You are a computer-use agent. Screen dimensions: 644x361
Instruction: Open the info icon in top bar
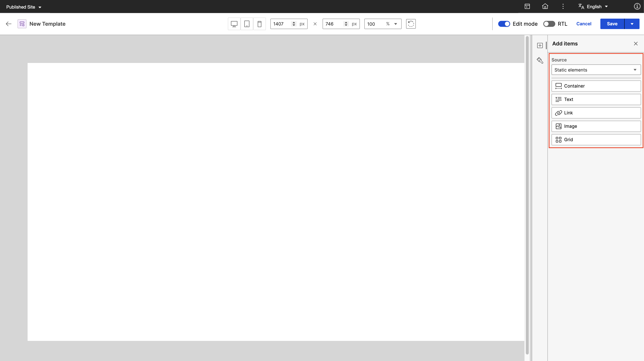[637, 7]
